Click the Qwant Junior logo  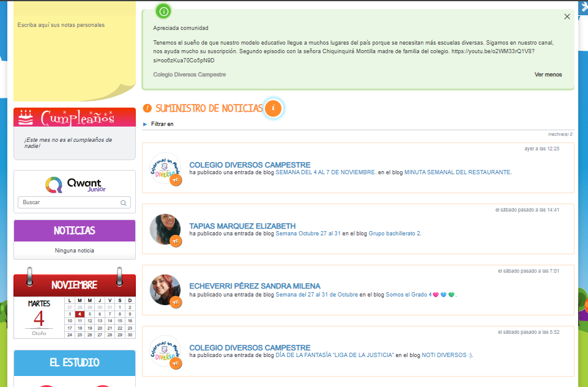pos(74,185)
